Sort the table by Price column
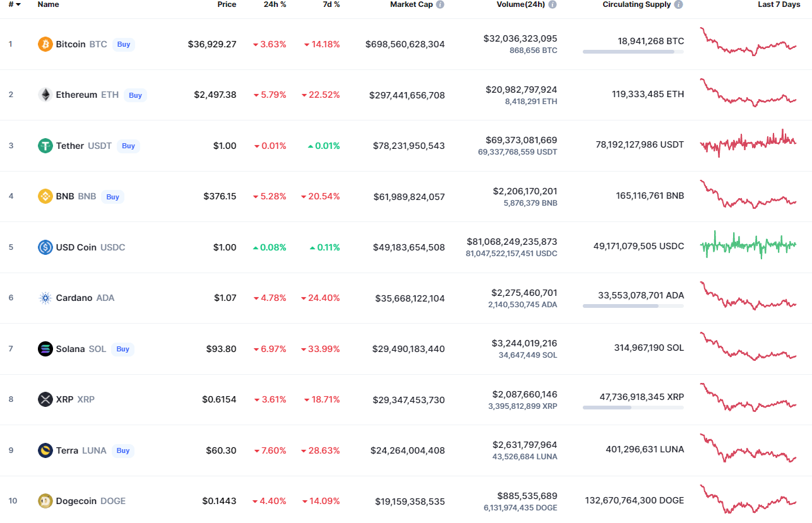 227,4
